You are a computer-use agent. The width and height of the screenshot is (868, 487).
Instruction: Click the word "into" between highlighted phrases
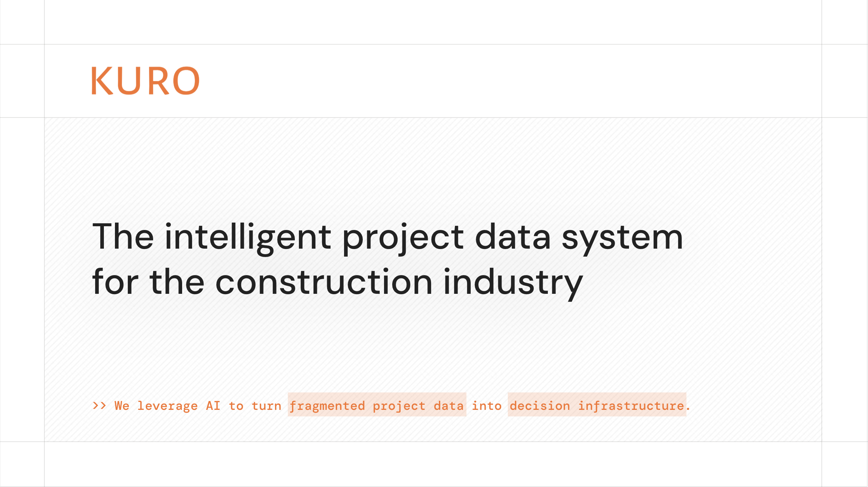click(487, 405)
